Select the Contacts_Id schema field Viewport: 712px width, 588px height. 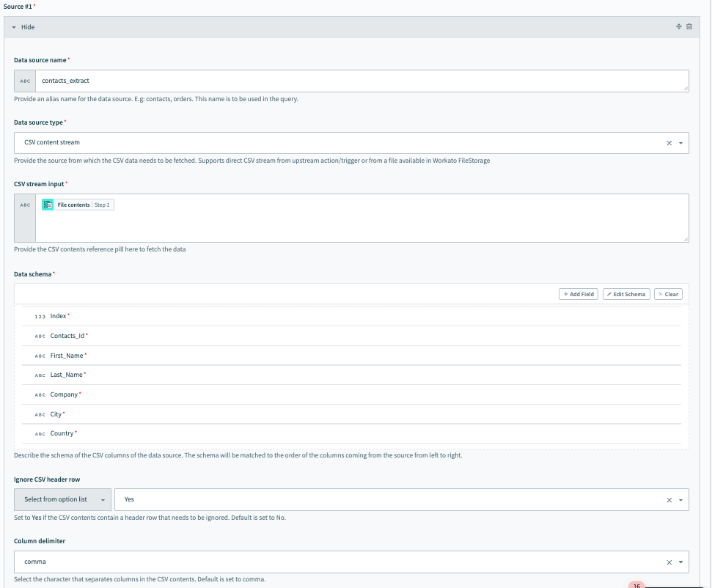point(68,336)
